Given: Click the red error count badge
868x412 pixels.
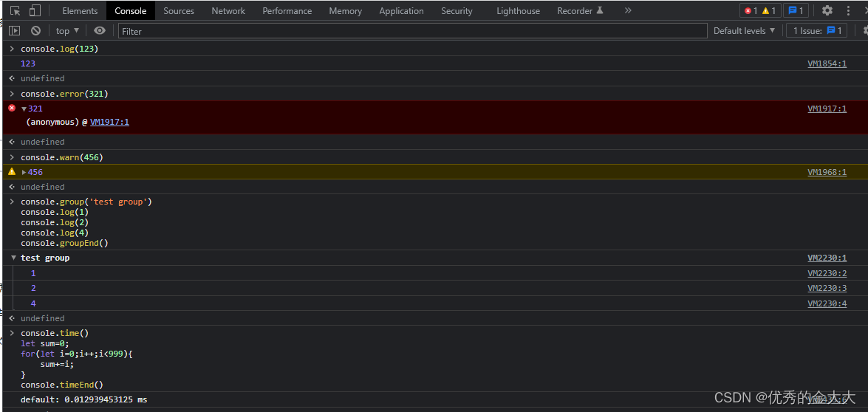Looking at the screenshot, I should [x=751, y=10].
